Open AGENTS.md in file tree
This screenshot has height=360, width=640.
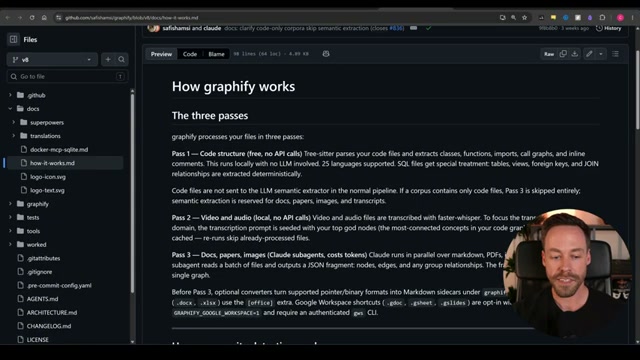[x=42, y=299]
